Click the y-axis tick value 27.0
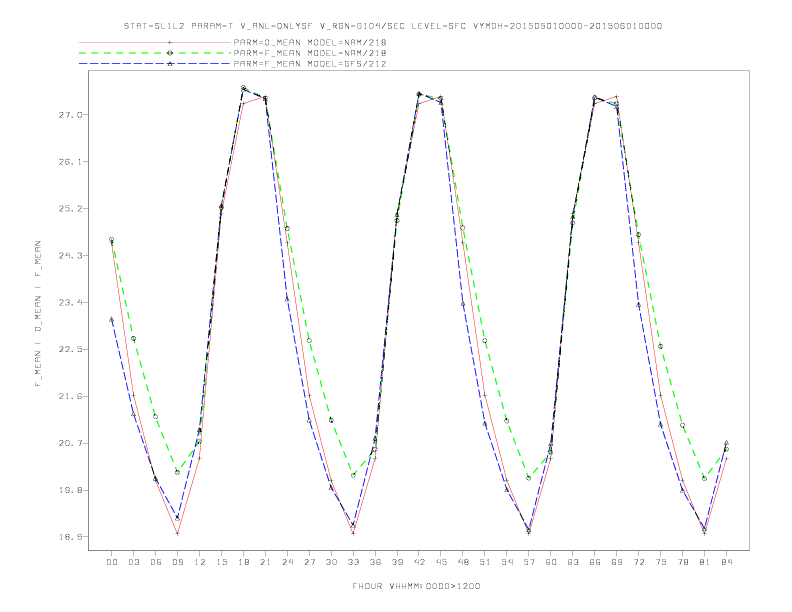Screen dimensions: 792x612 tap(70, 115)
